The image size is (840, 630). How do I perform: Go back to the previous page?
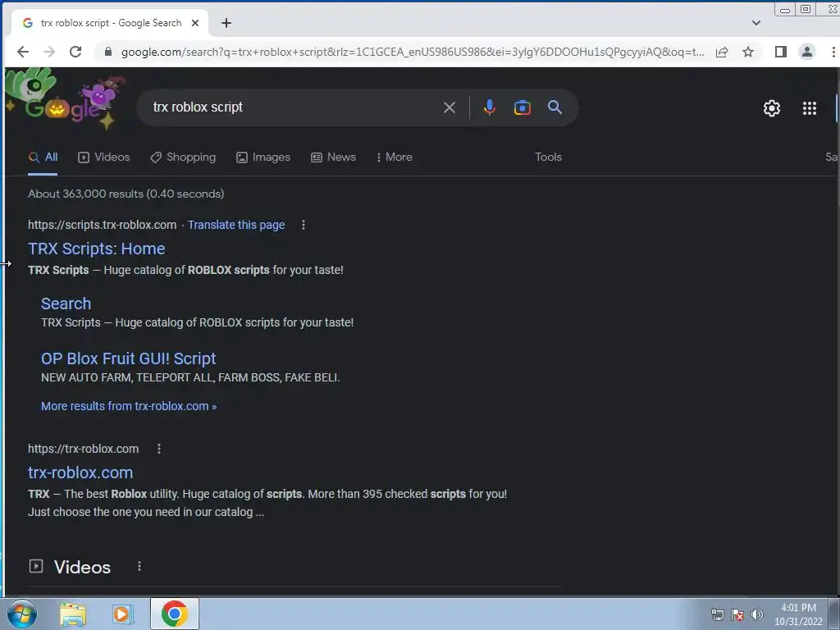click(x=22, y=52)
